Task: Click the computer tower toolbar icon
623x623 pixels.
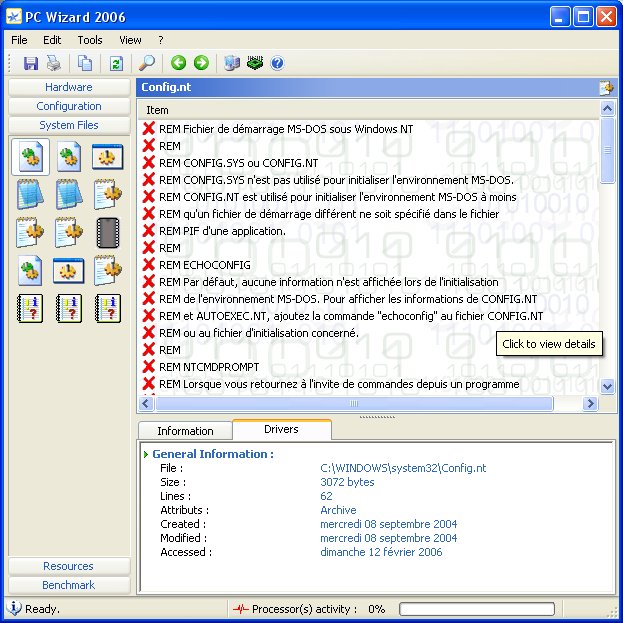Action: [x=232, y=63]
